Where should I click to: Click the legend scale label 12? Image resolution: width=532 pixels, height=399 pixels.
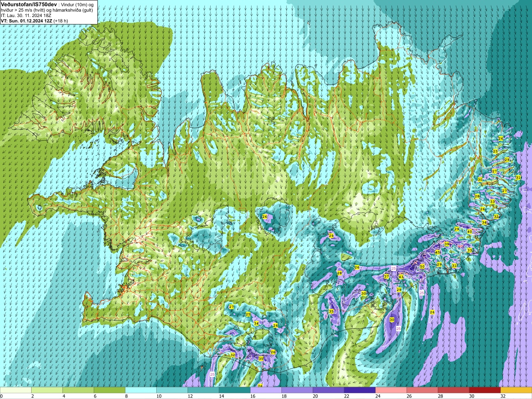coord(190,396)
